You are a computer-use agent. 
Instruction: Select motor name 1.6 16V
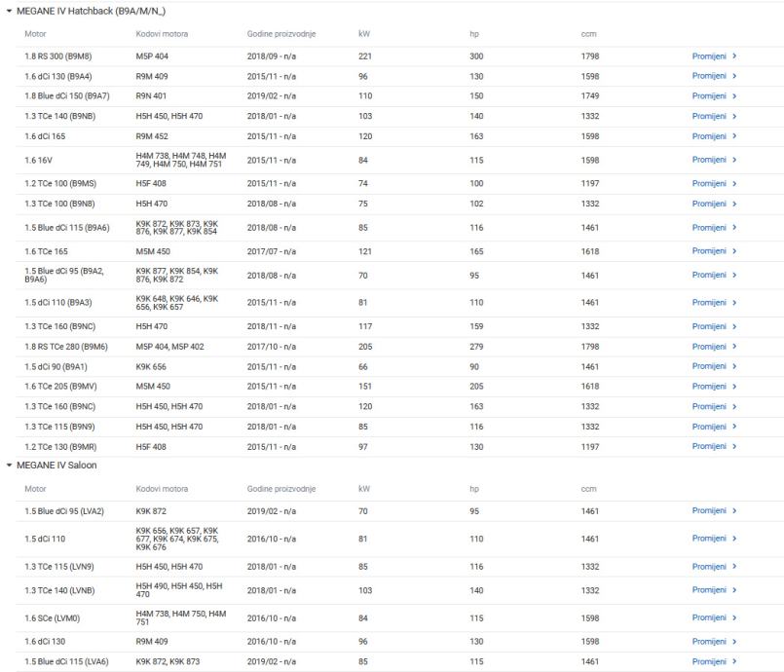pos(39,161)
